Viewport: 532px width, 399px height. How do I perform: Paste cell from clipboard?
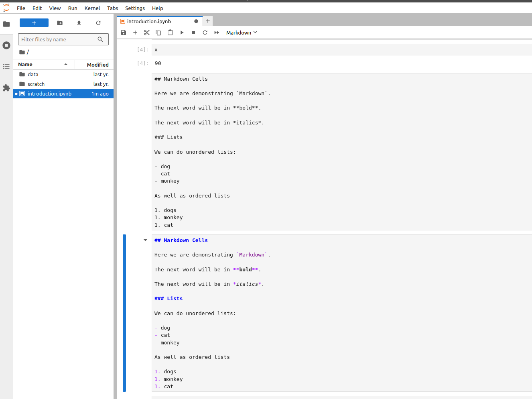[x=170, y=33]
